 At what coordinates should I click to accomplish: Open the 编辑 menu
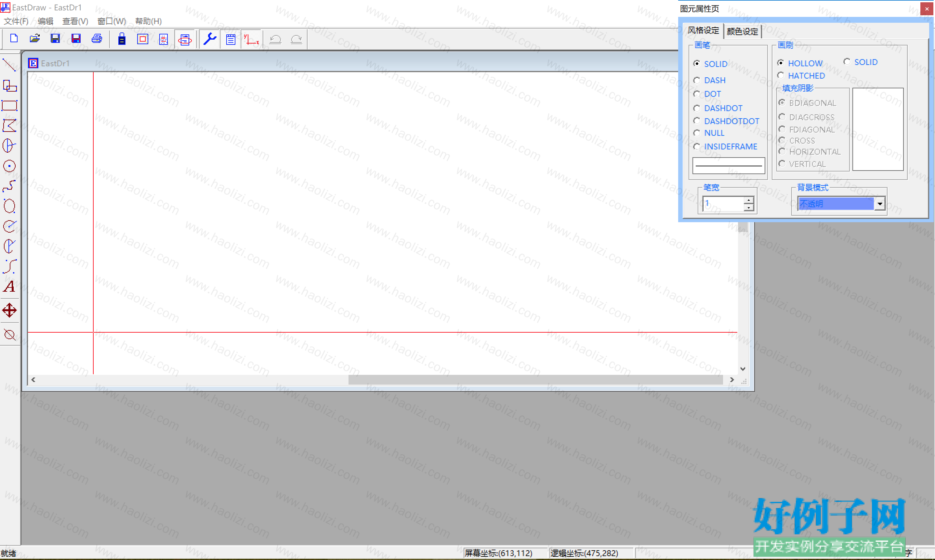coord(46,21)
